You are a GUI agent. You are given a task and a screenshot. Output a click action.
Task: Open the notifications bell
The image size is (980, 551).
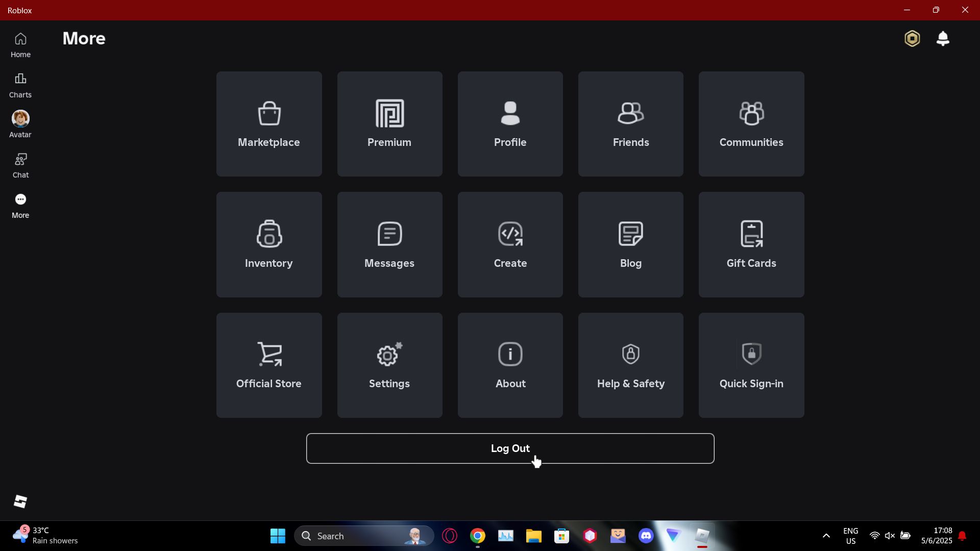pos(942,39)
